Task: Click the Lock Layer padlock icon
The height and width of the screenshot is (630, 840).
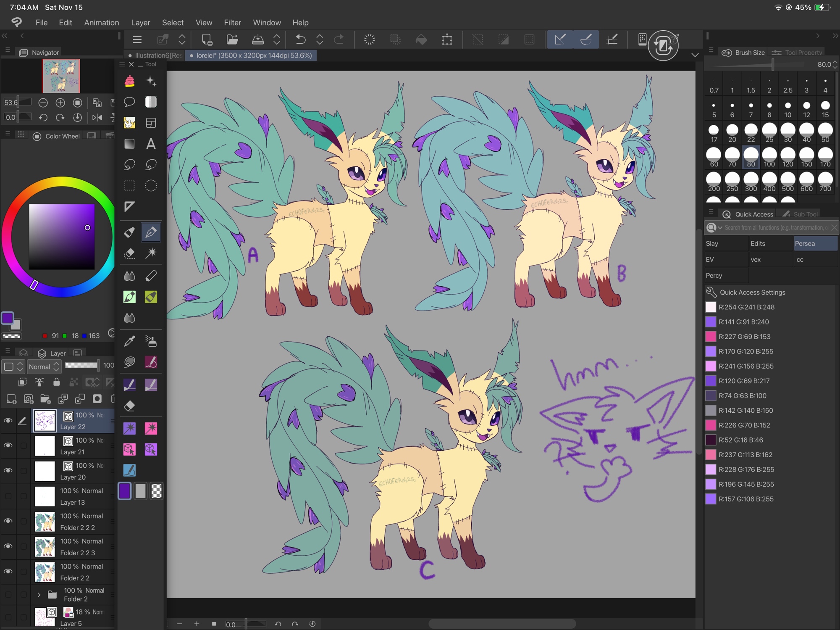Action: click(x=56, y=382)
